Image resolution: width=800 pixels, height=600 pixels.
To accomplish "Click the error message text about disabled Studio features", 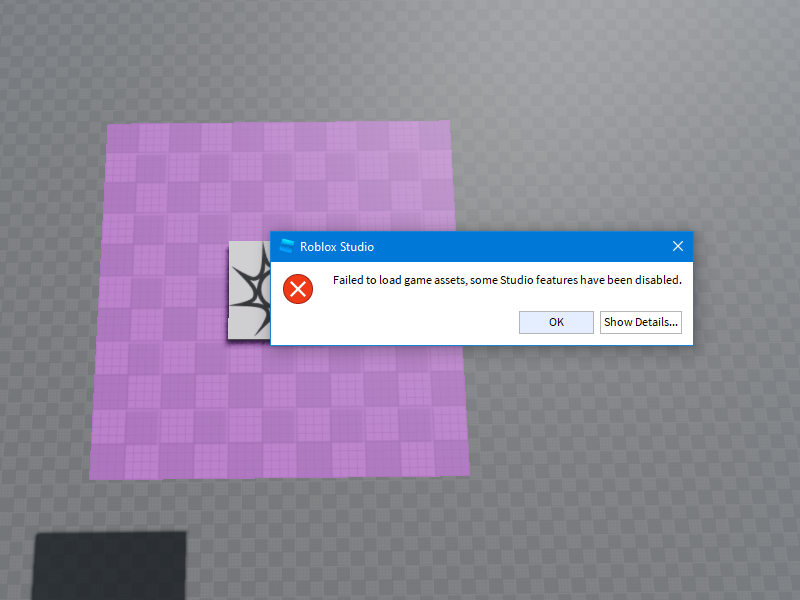I will (x=505, y=280).
